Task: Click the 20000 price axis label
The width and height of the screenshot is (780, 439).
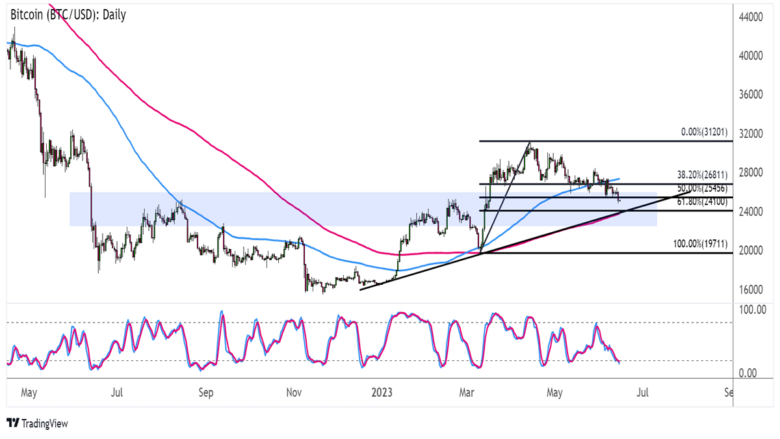Action: [x=753, y=251]
